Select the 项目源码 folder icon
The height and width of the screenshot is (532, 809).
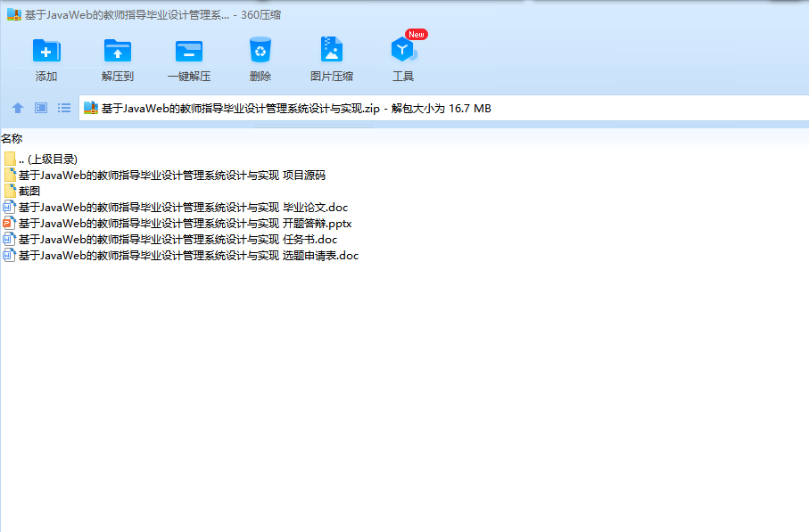click(x=10, y=175)
